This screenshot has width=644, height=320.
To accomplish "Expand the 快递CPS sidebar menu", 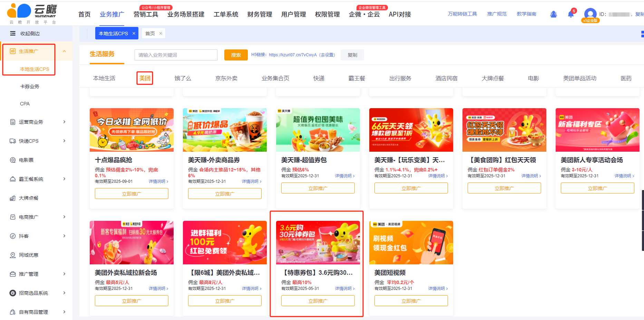I will pos(64,141).
